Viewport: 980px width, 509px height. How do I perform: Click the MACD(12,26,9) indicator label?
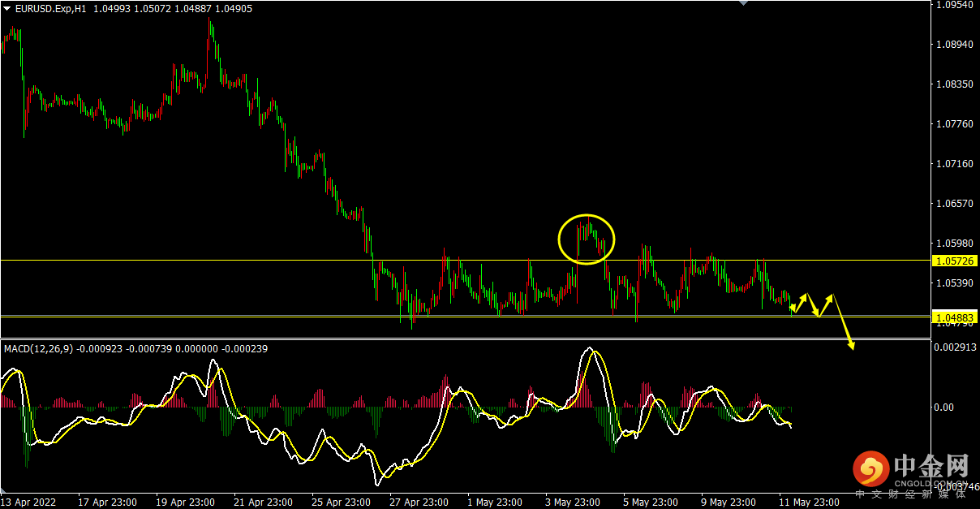(x=39, y=348)
